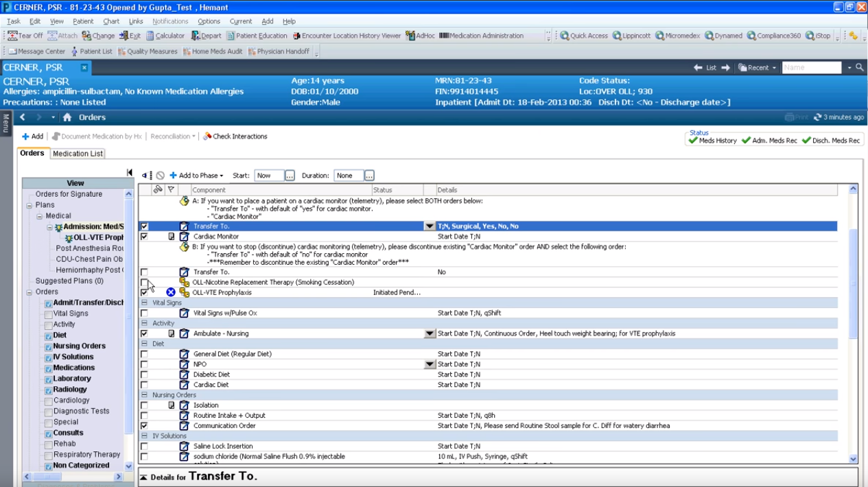The width and height of the screenshot is (868, 487).
Task: Click the Home icon beside Orders
Action: (67, 117)
